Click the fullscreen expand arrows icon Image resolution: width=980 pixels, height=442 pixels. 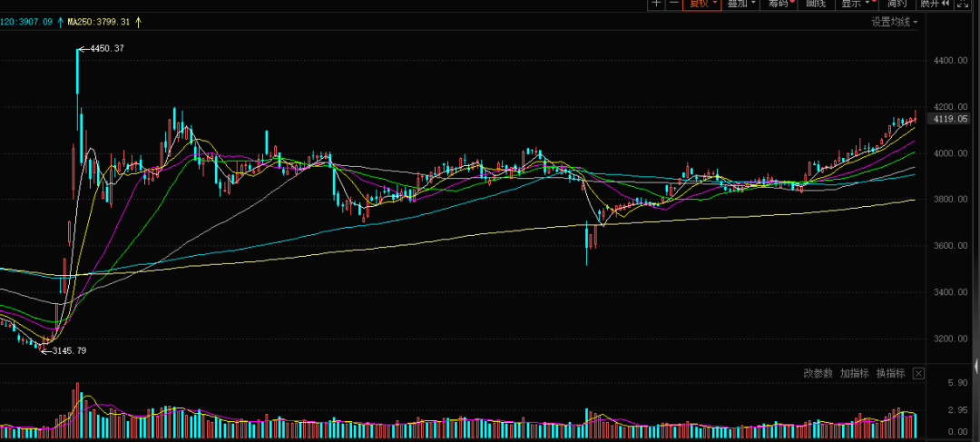point(968,4)
